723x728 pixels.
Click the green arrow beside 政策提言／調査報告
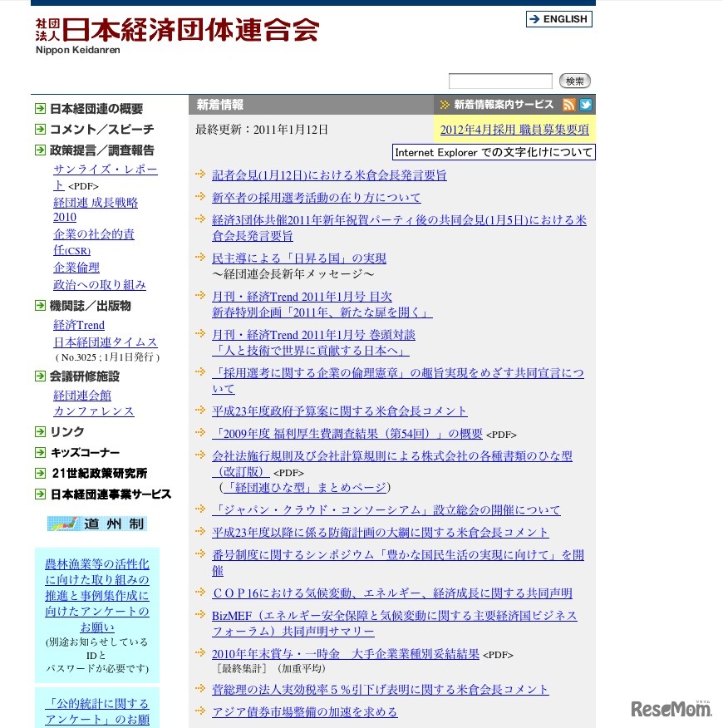40,150
